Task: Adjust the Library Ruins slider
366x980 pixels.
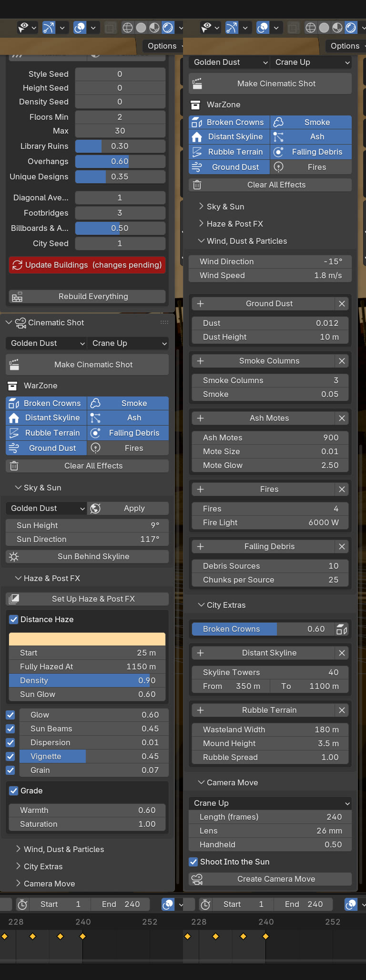Action: tap(120, 146)
